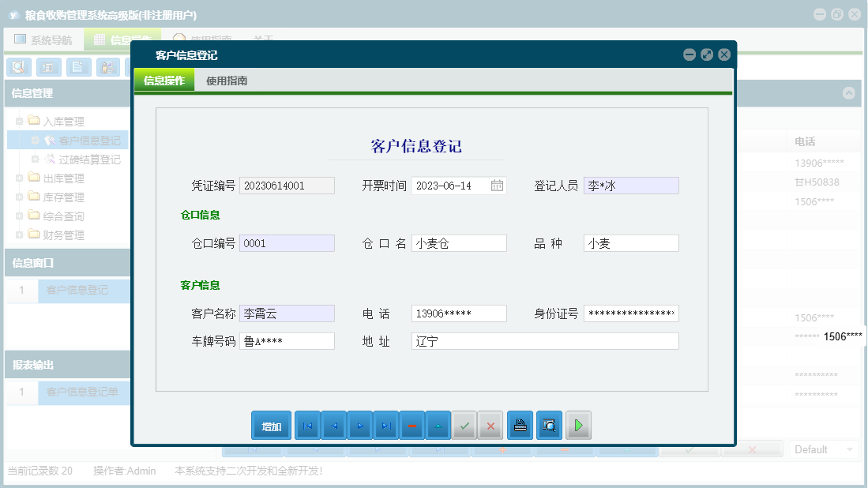Click the first-record navigation icon
This screenshot has height=488, width=868.
pos(307,425)
